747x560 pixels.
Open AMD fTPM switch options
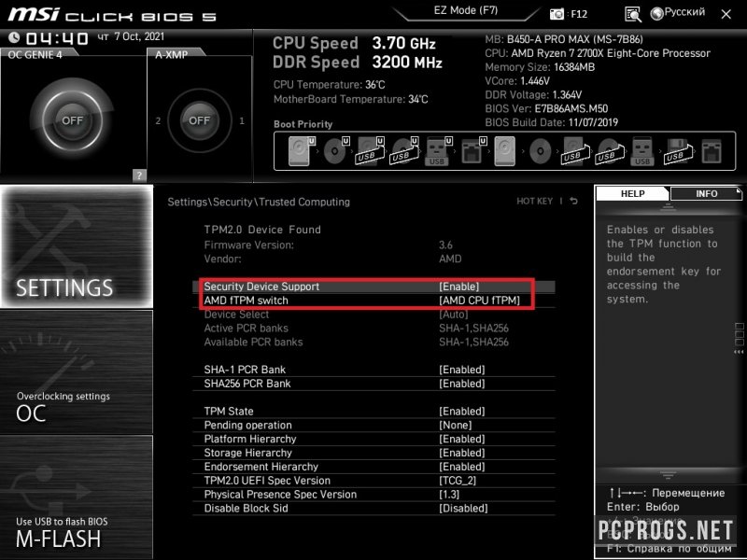coord(373,301)
